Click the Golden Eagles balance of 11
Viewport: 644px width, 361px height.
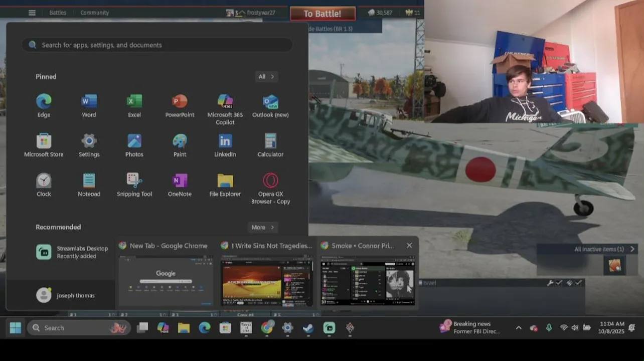tap(412, 13)
